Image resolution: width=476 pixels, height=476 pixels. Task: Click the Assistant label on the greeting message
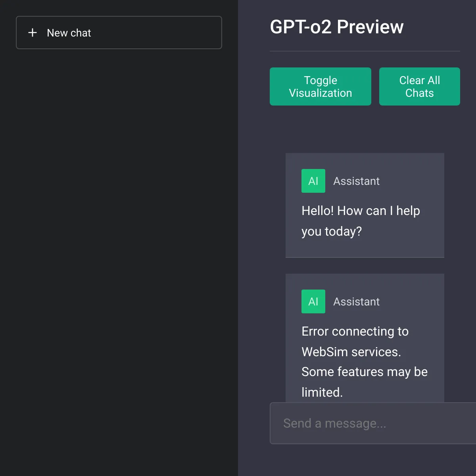[356, 181]
